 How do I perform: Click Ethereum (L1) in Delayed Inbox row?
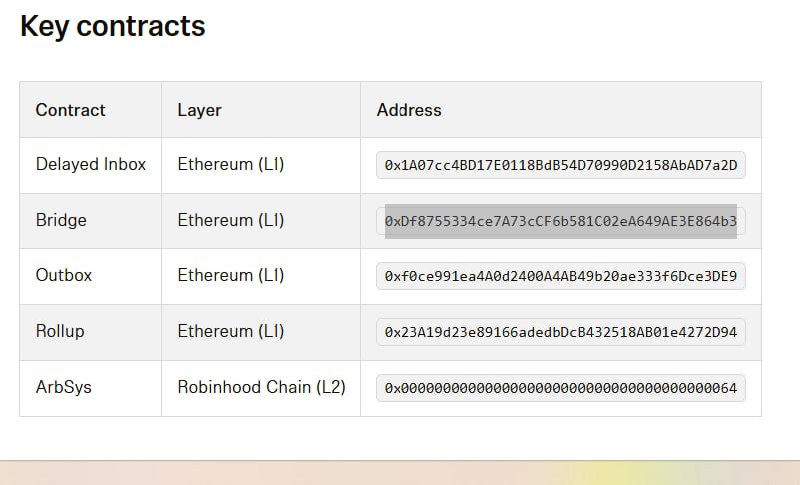click(x=231, y=164)
